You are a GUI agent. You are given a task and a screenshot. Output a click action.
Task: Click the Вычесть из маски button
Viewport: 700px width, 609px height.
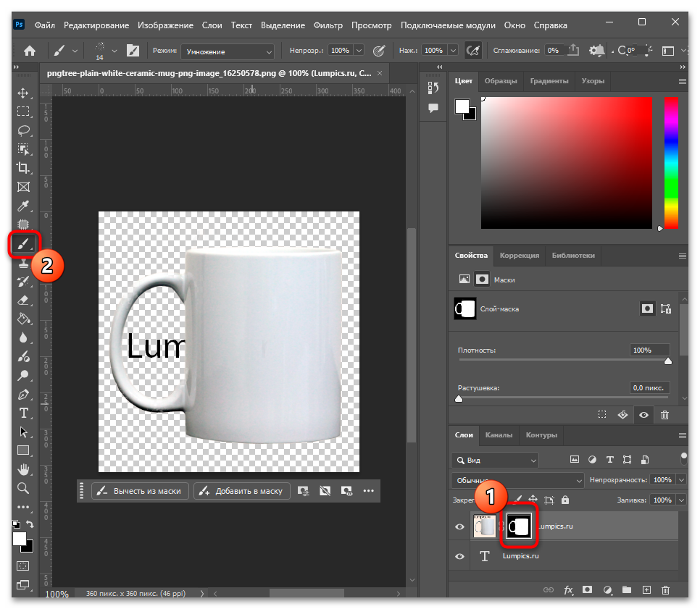pyautogui.click(x=140, y=491)
